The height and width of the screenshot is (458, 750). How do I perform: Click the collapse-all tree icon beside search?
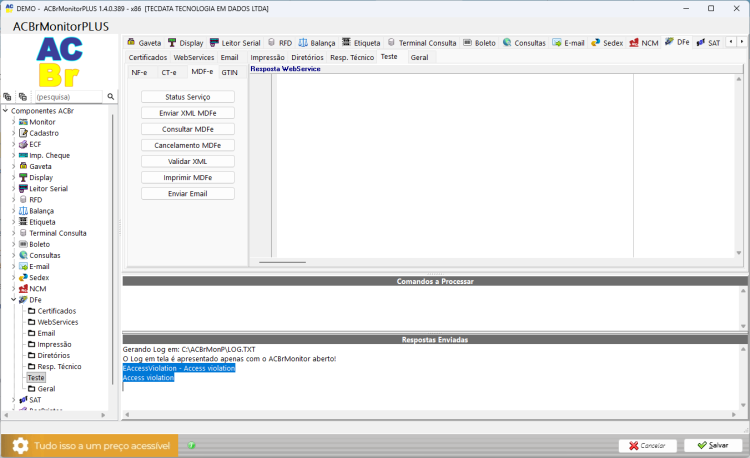[22, 97]
